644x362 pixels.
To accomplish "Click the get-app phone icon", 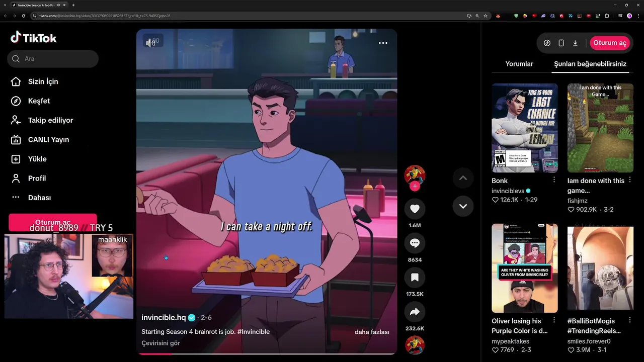I will [x=561, y=43].
